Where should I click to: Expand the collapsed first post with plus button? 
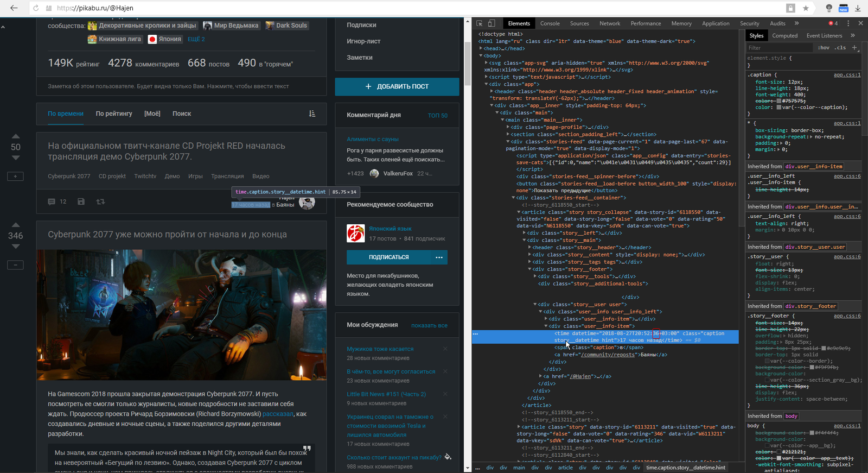click(x=15, y=176)
